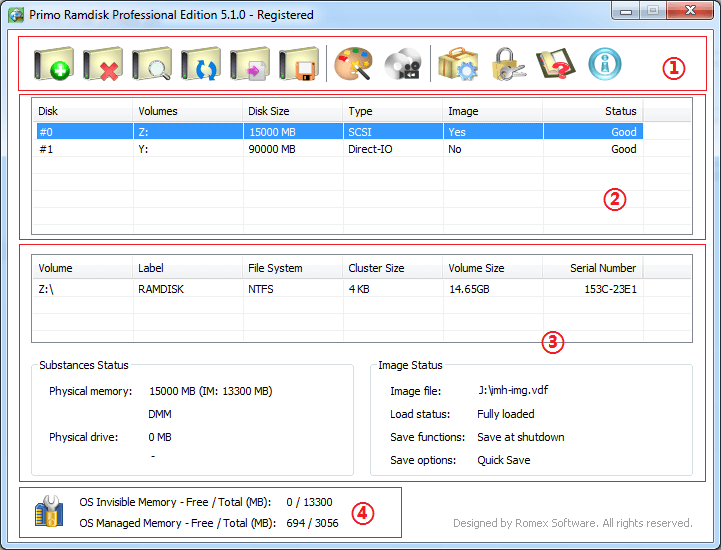The height and width of the screenshot is (550, 721).
Task: Click the padlock and keys license icon
Action: 508,64
